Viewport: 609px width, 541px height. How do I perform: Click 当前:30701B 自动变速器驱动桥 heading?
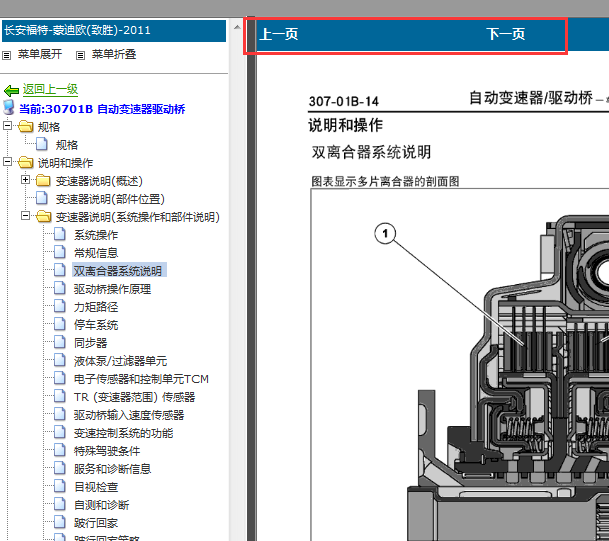point(102,109)
